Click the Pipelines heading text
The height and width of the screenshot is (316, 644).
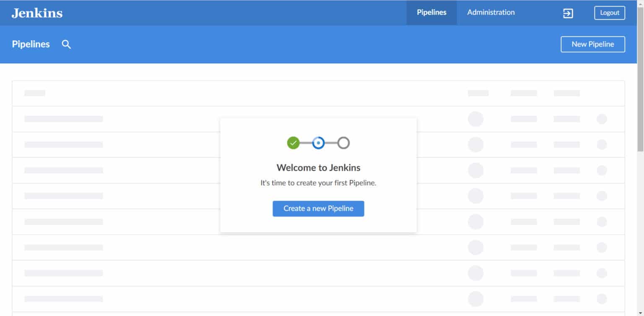tap(31, 44)
